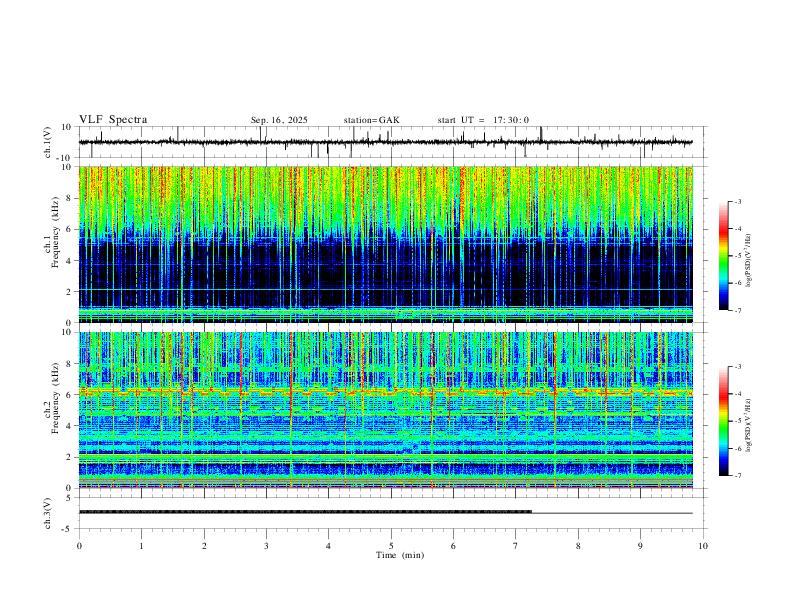
Task: Click the time axis tick label "5"
Action: point(391,546)
